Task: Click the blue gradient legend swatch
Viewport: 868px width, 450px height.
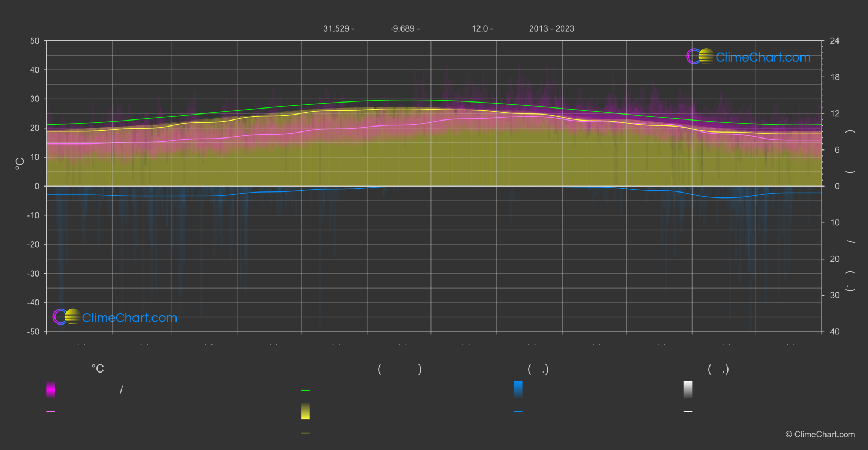Action: point(518,389)
